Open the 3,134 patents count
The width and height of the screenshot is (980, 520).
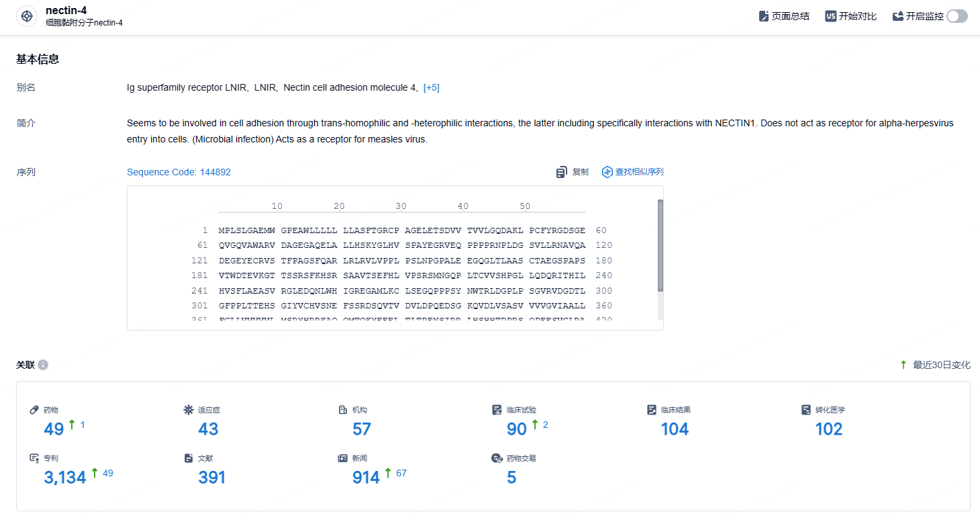point(65,478)
